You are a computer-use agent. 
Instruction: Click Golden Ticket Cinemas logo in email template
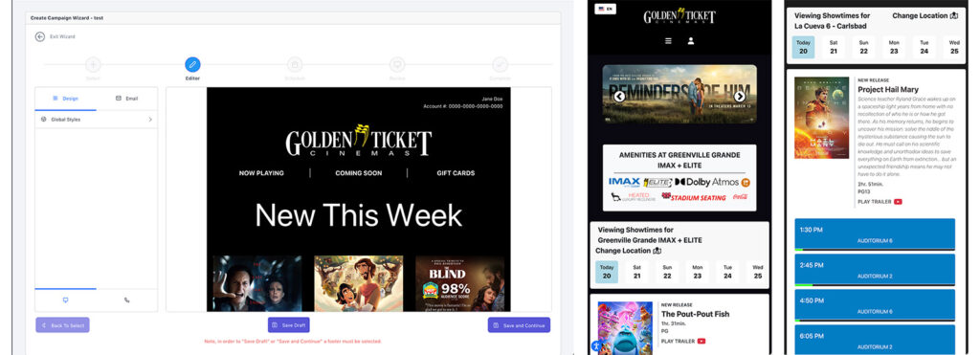359,140
